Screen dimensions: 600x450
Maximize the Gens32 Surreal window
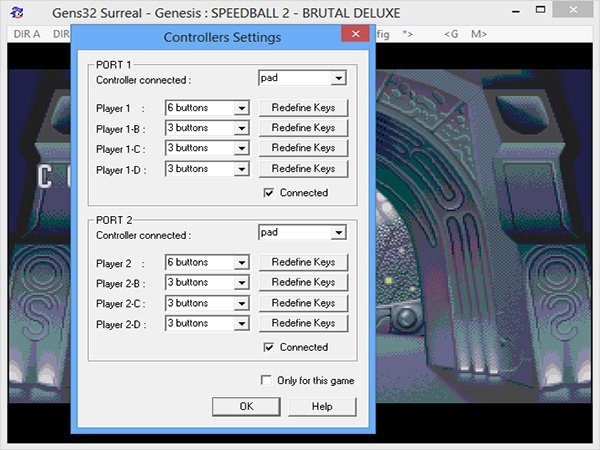(x=540, y=10)
